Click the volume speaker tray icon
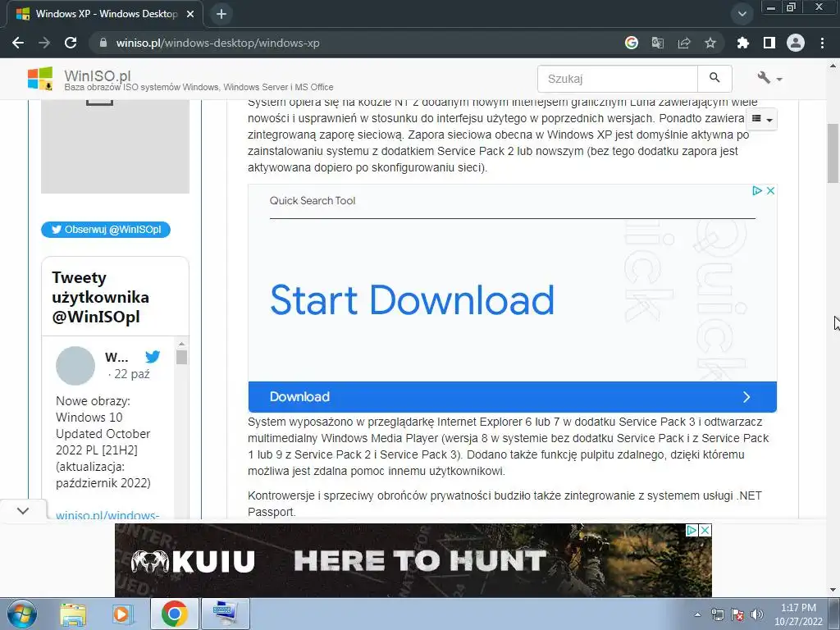840x630 pixels. [x=757, y=614]
